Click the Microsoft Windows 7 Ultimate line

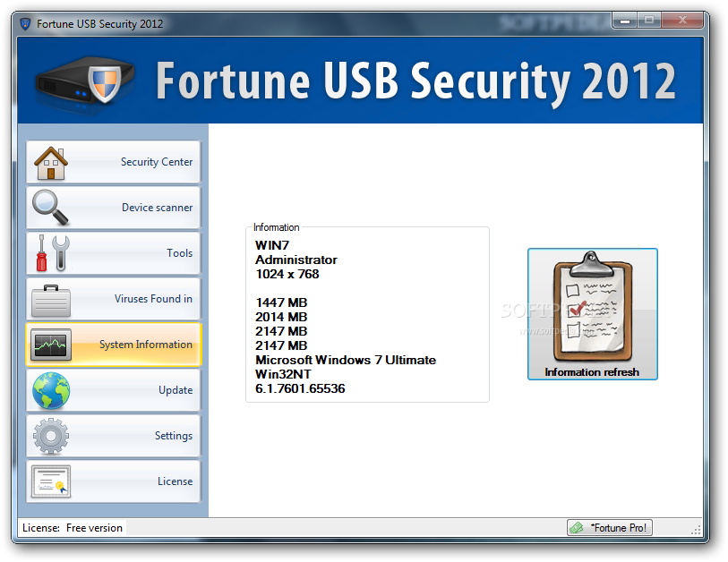[x=346, y=360]
